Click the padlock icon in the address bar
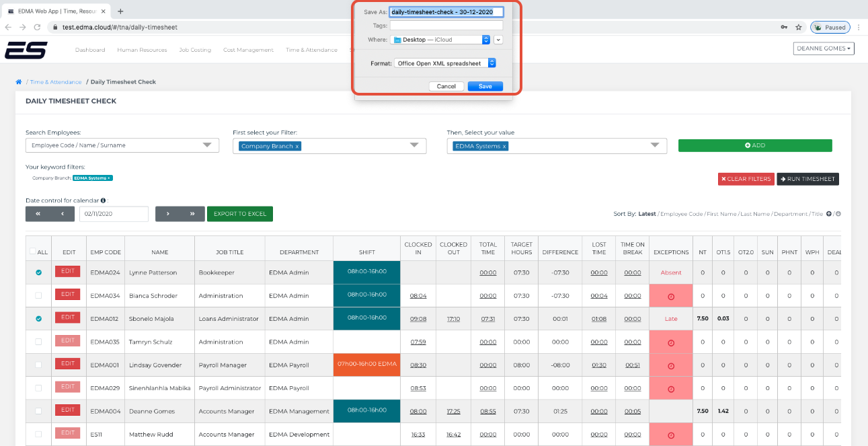Image resolution: width=868 pixels, height=446 pixels. point(55,28)
